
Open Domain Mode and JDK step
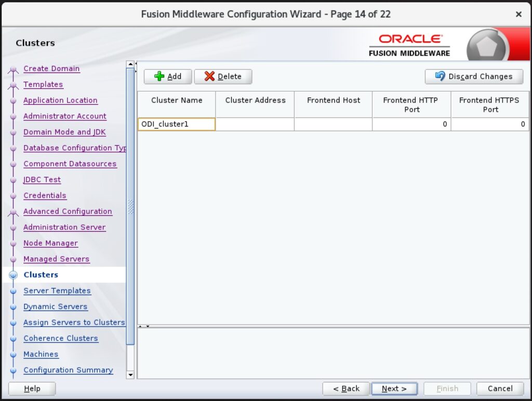64,132
